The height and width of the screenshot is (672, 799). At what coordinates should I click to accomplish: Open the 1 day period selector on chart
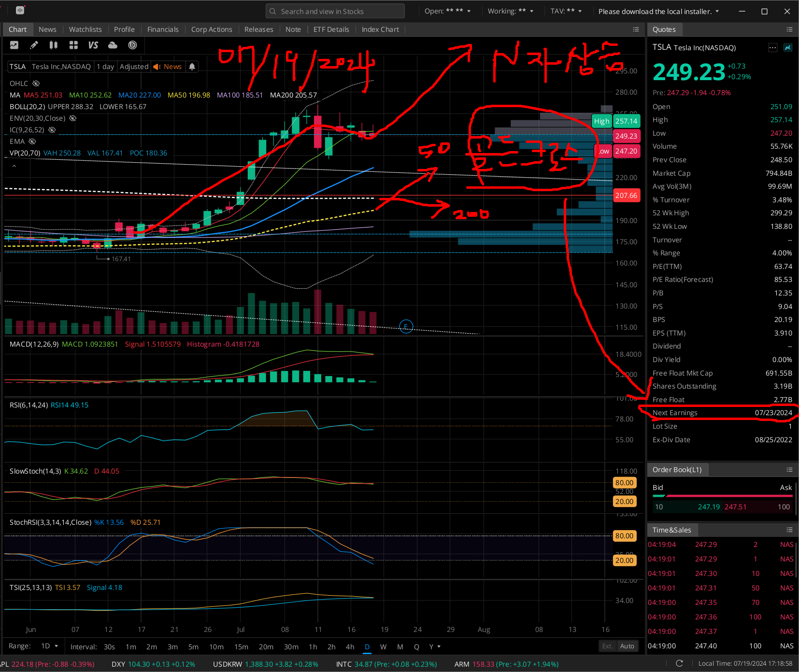(x=105, y=67)
